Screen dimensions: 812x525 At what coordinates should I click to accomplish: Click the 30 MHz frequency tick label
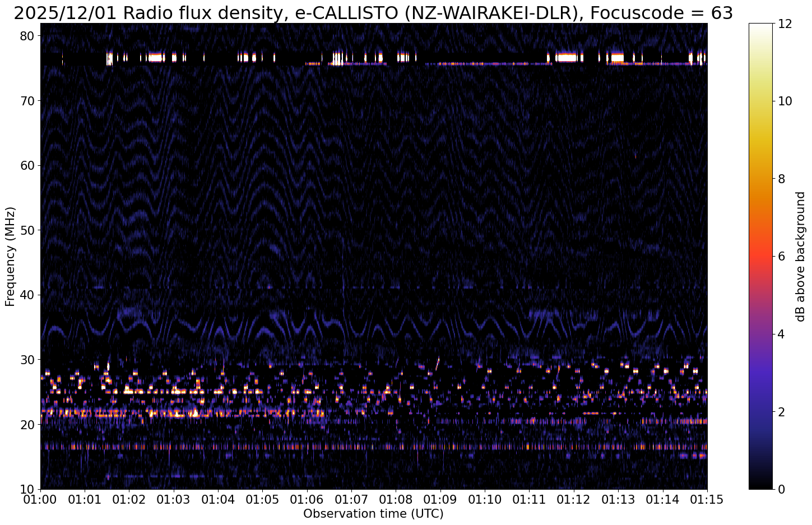(28, 360)
